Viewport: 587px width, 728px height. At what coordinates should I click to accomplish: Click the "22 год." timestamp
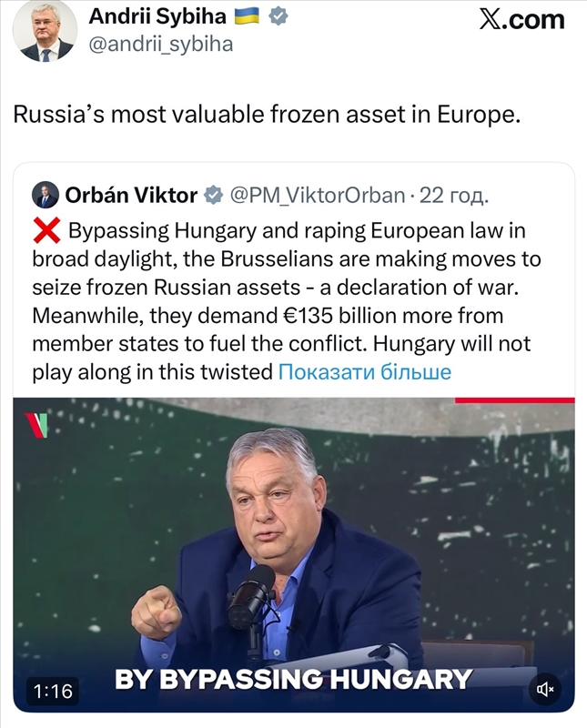click(458, 195)
